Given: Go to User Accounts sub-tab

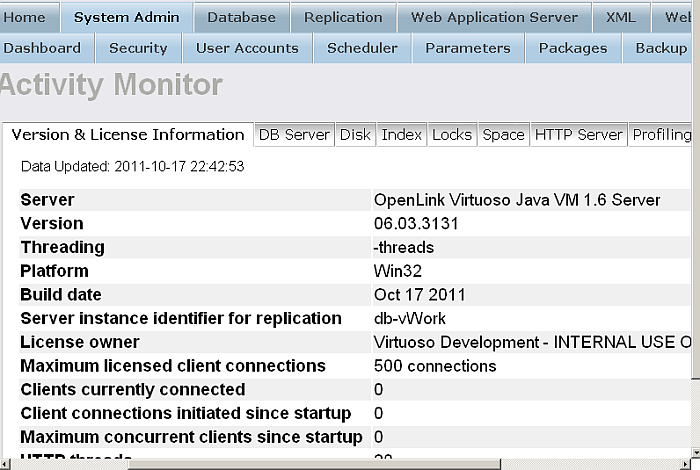Looking at the screenshot, I should pos(247,48).
